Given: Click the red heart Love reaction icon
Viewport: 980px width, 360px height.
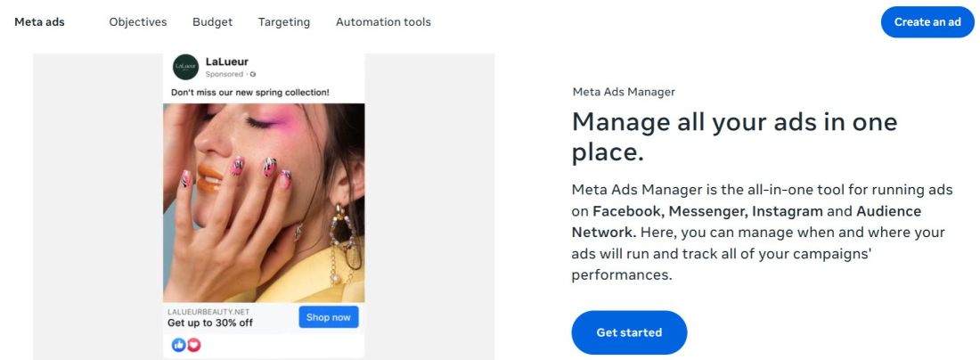Looking at the screenshot, I should 193,345.
